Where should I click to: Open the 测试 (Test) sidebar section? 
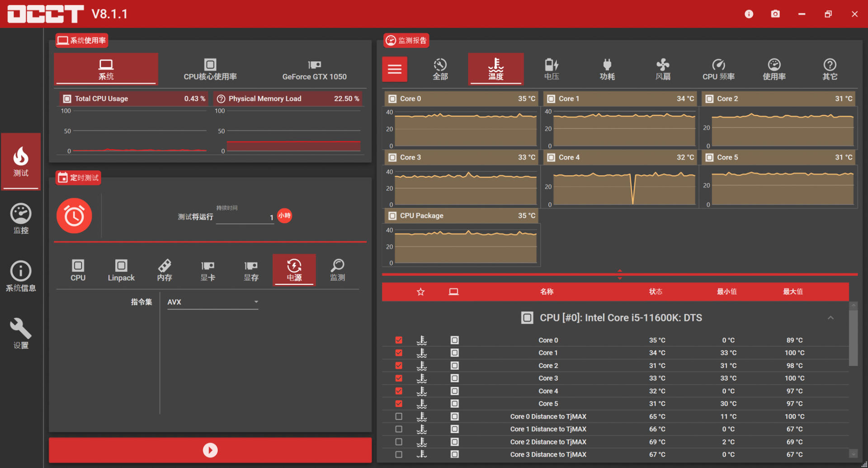(21, 161)
